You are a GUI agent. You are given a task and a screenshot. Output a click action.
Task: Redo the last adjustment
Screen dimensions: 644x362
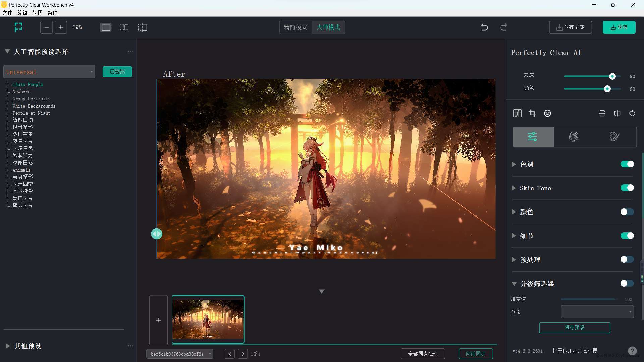coord(503,27)
